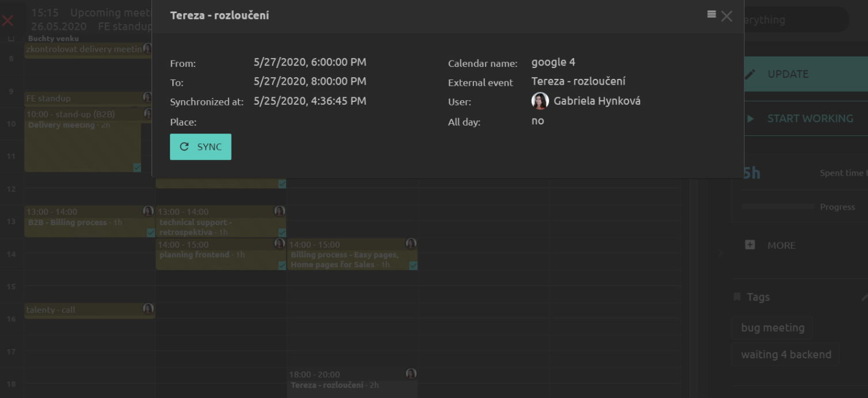This screenshot has height=398, width=868.
Task: Click the search everything input field
Action: tap(795, 20)
